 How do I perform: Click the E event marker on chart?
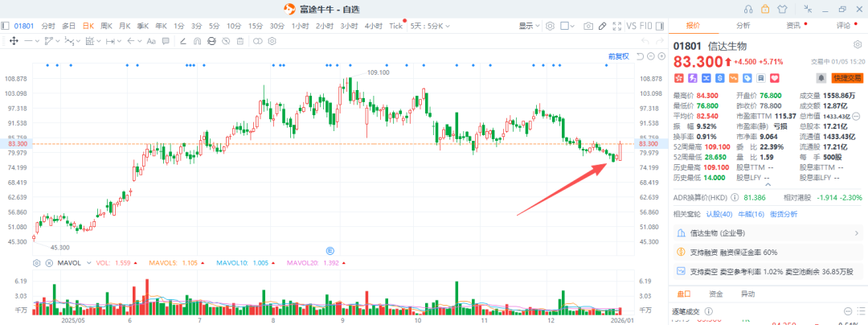330,250
